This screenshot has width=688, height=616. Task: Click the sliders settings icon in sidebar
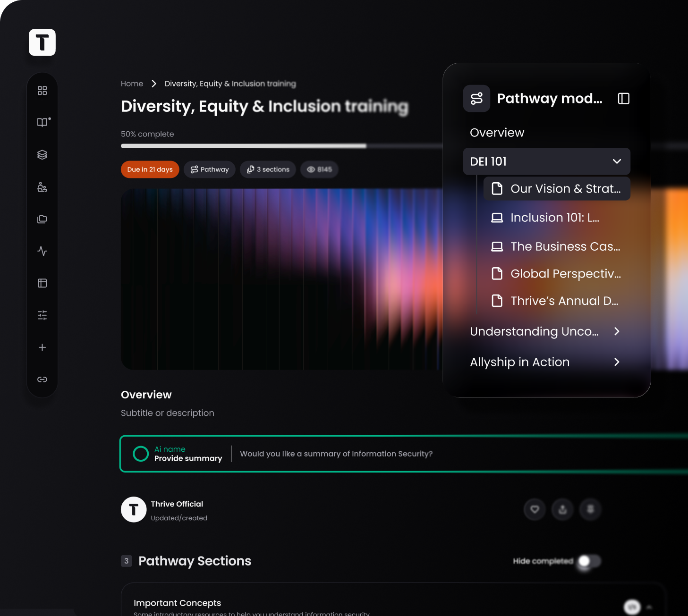click(x=42, y=315)
